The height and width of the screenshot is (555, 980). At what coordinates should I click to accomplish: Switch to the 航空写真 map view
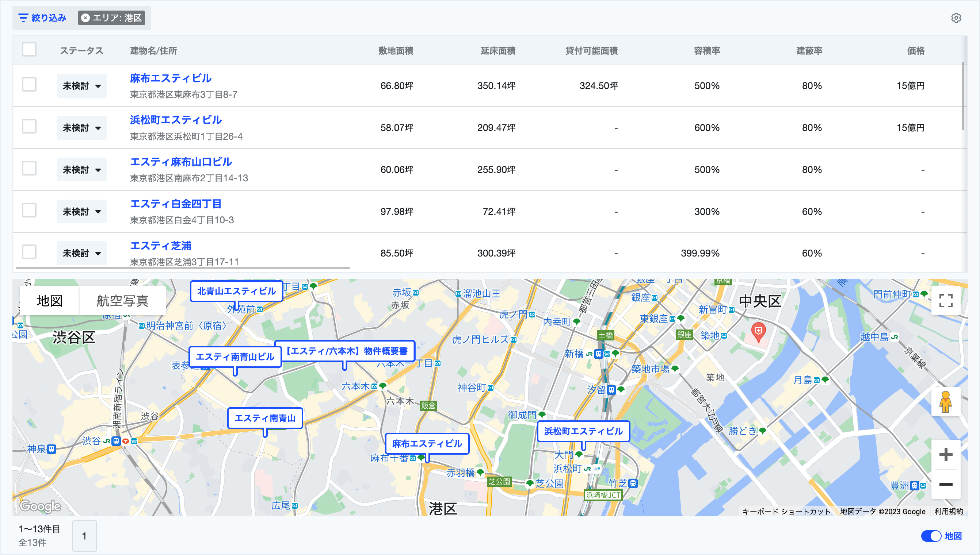(x=121, y=300)
